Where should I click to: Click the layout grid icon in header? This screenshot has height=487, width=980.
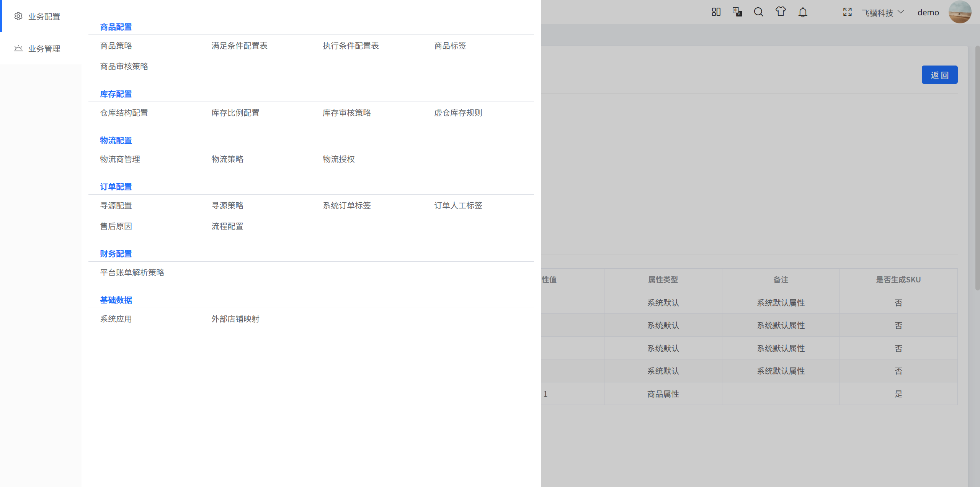tap(716, 12)
